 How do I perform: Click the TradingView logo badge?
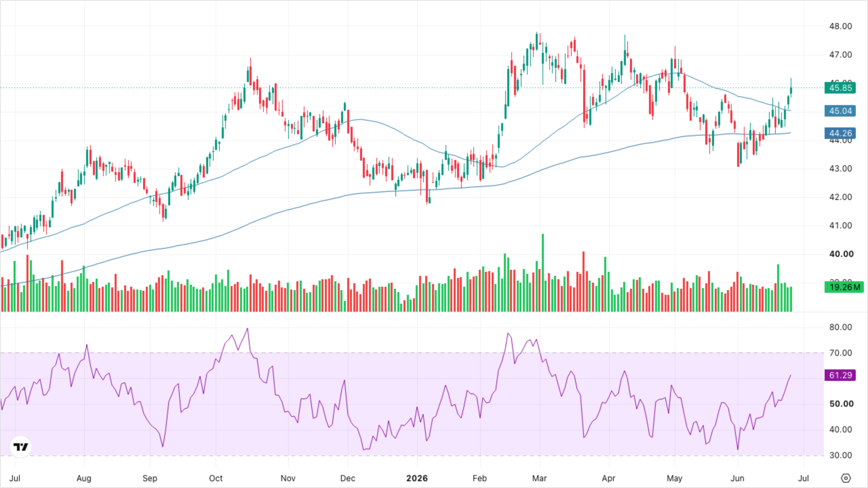21,447
